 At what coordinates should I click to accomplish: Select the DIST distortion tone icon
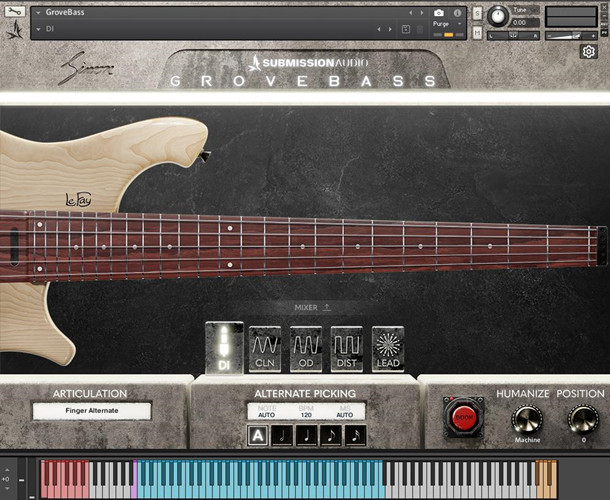(347, 349)
